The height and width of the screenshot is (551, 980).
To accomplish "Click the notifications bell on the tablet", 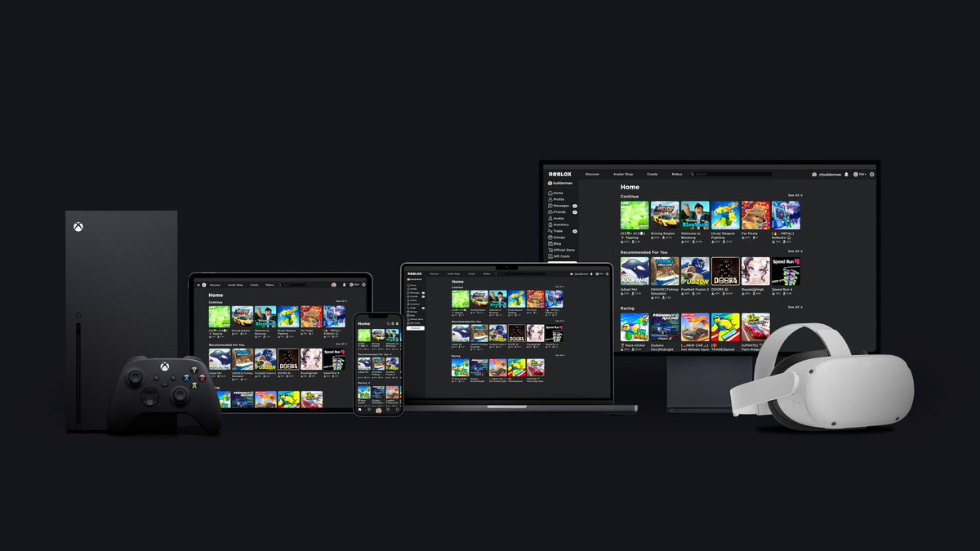I will 344,285.
